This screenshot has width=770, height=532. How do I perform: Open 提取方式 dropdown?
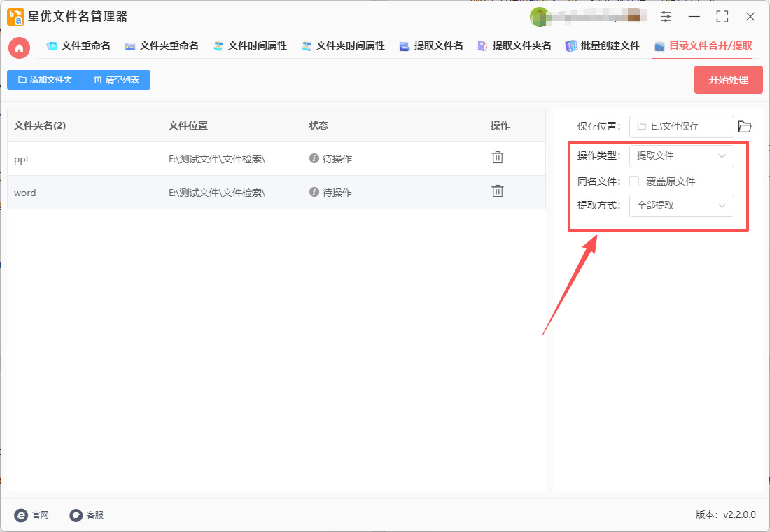point(682,206)
